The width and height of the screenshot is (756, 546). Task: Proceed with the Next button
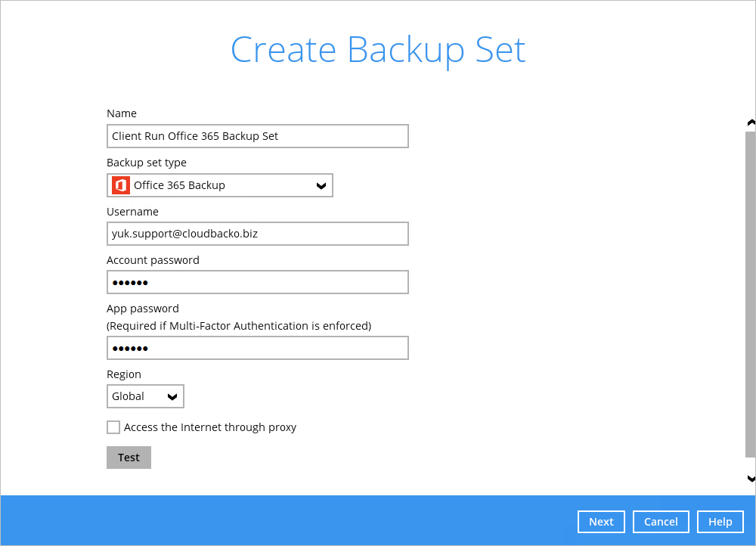[x=601, y=522]
